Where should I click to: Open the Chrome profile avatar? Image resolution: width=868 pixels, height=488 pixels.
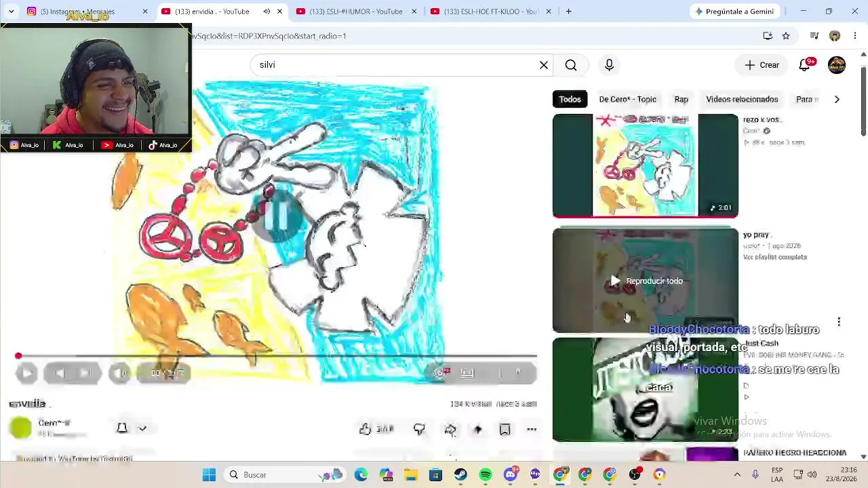coord(835,36)
